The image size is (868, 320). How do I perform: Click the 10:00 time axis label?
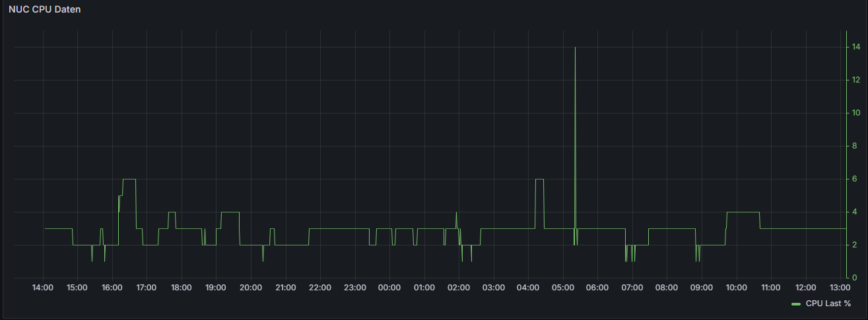(x=736, y=288)
